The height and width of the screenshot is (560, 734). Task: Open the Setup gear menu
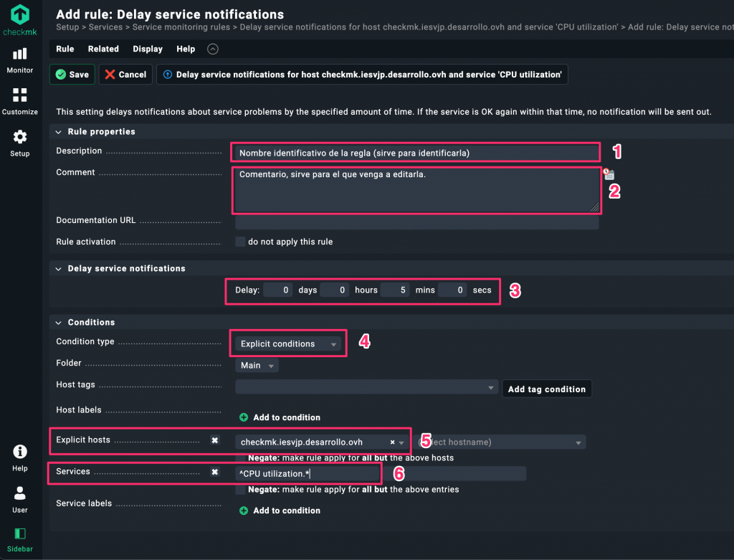(x=20, y=142)
